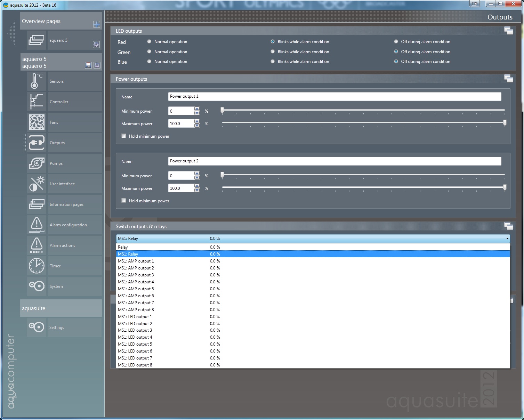Click the Controller curve icon
The image size is (524, 420).
coord(37,102)
